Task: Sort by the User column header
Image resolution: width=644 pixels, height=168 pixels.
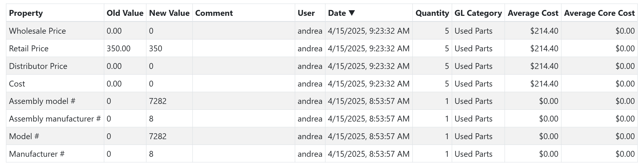Action: (x=306, y=13)
